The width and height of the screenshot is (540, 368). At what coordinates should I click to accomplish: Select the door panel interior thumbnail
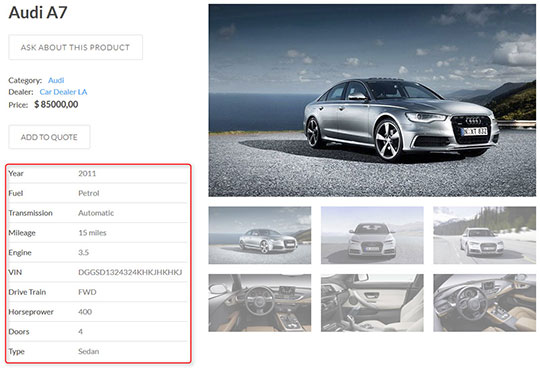click(x=372, y=303)
